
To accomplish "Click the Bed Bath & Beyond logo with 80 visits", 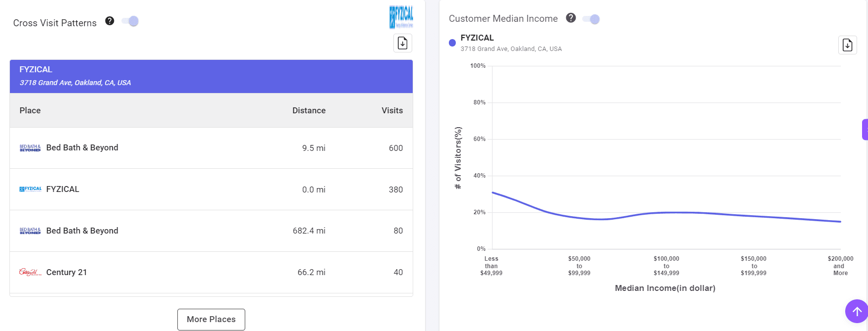I will (x=30, y=231).
